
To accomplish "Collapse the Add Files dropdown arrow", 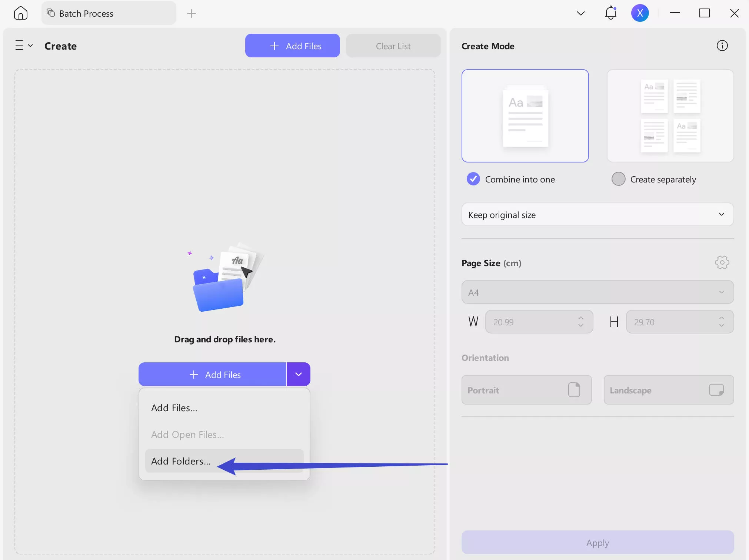I will tap(298, 375).
